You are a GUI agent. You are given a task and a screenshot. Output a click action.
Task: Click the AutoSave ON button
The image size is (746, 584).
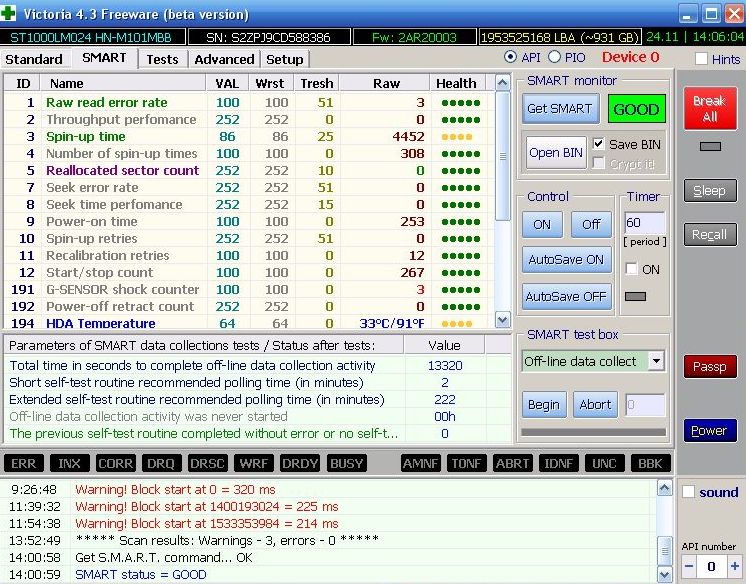click(x=567, y=259)
